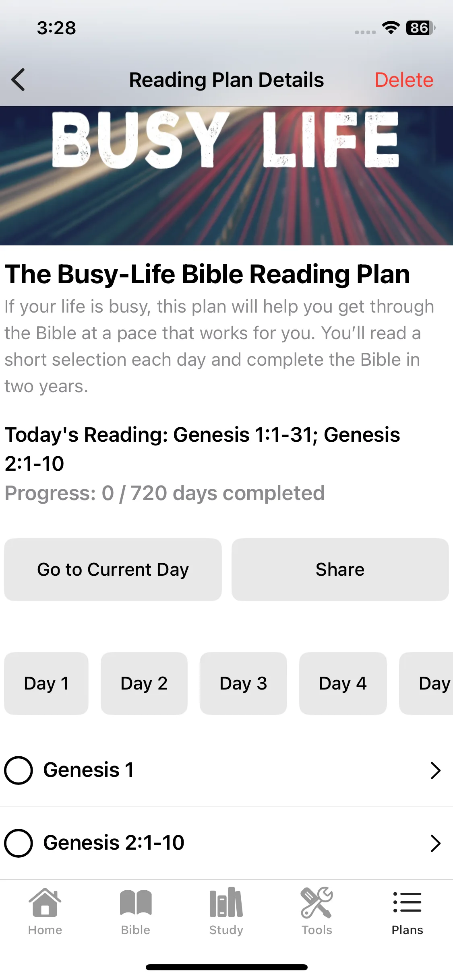Delete this reading plan
The image size is (453, 980).
click(404, 80)
